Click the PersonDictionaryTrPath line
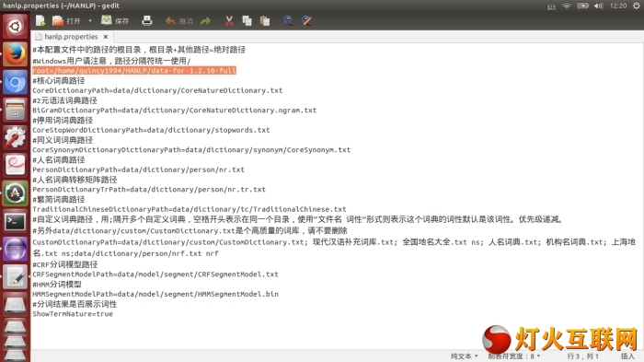This screenshot has height=362, width=644. point(149,189)
